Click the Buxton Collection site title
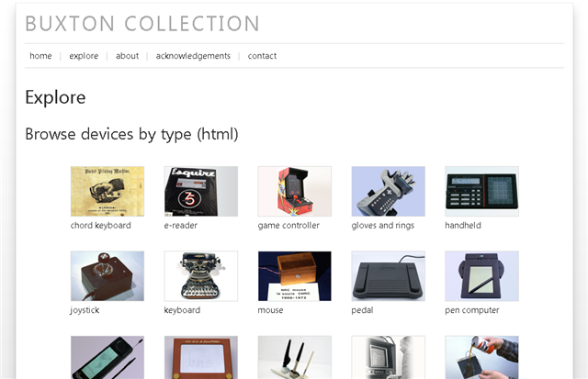This screenshot has width=588, height=379. (x=142, y=24)
